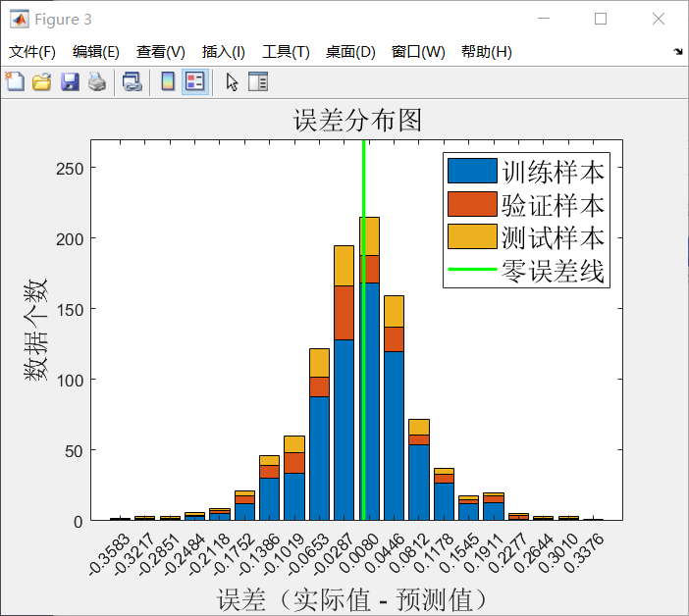Viewport: 689px width, 616px height.
Task: Click the Open File folder icon
Action: [41, 82]
